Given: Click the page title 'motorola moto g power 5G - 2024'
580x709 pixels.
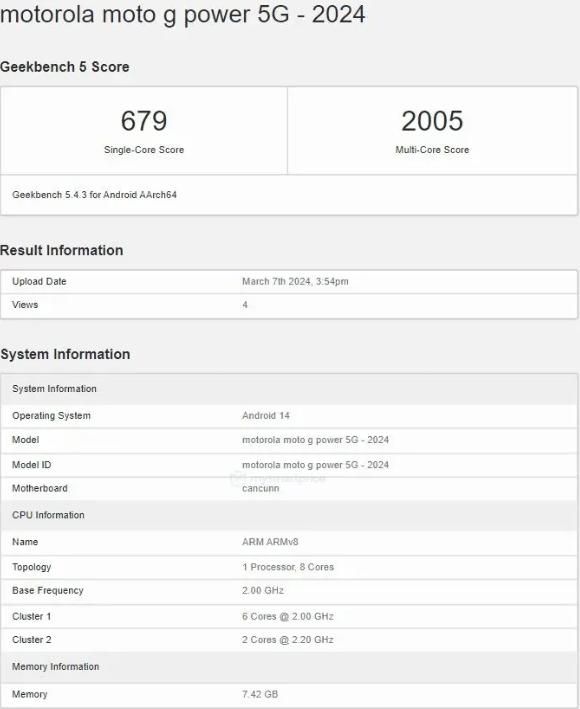Looking at the screenshot, I should tap(183, 14).
